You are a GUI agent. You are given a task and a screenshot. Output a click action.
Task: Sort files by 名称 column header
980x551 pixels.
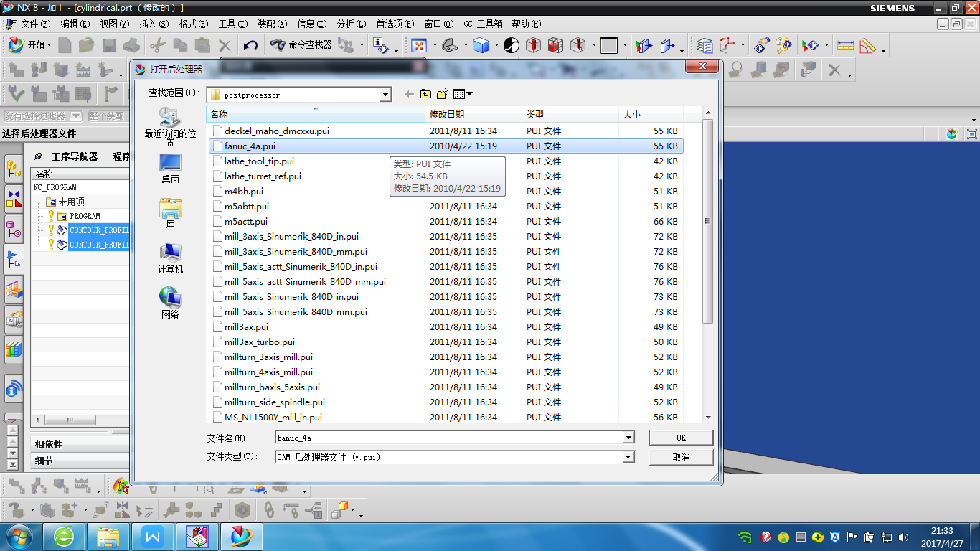(316, 114)
